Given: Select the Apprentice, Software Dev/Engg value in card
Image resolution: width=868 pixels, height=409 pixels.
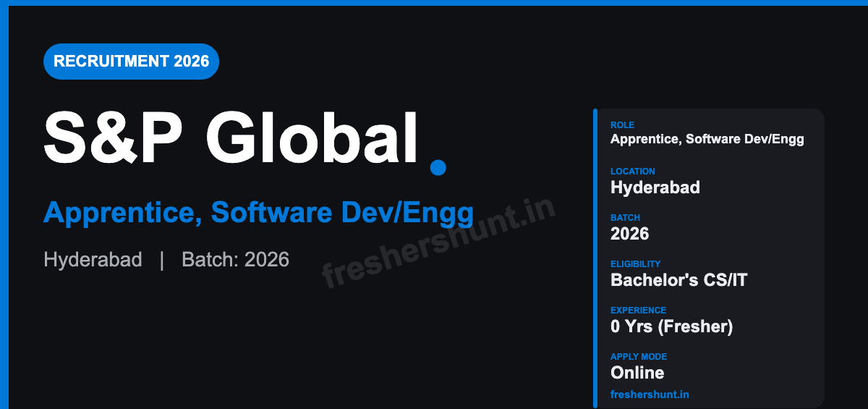Looking at the screenshot, I should click(x=707, y=139).
